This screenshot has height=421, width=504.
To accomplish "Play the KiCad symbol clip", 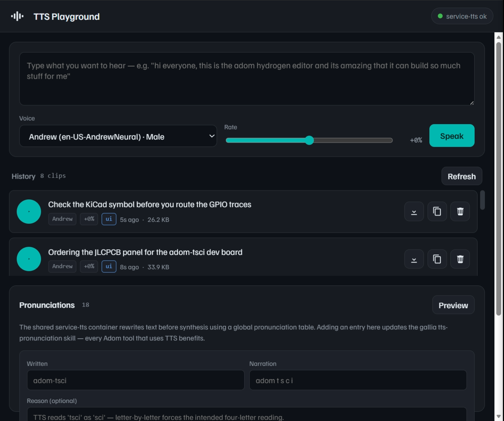I will click(x=29, y=211).
